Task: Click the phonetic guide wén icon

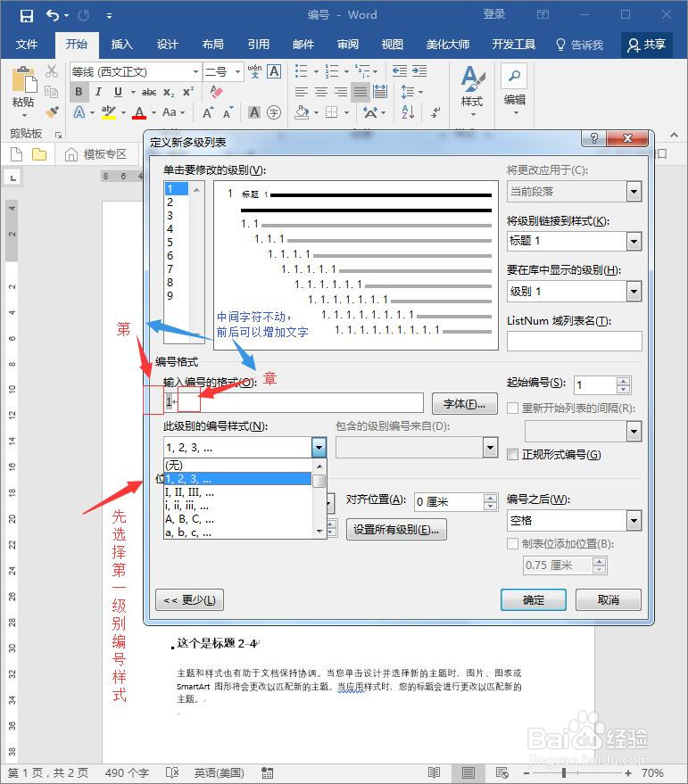Action: [254, 71]
